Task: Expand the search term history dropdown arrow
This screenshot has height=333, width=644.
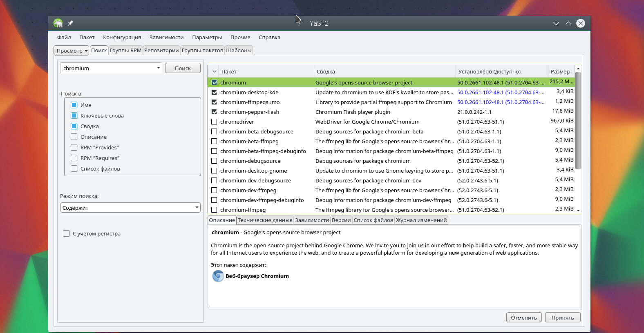Action: point(159,68)
